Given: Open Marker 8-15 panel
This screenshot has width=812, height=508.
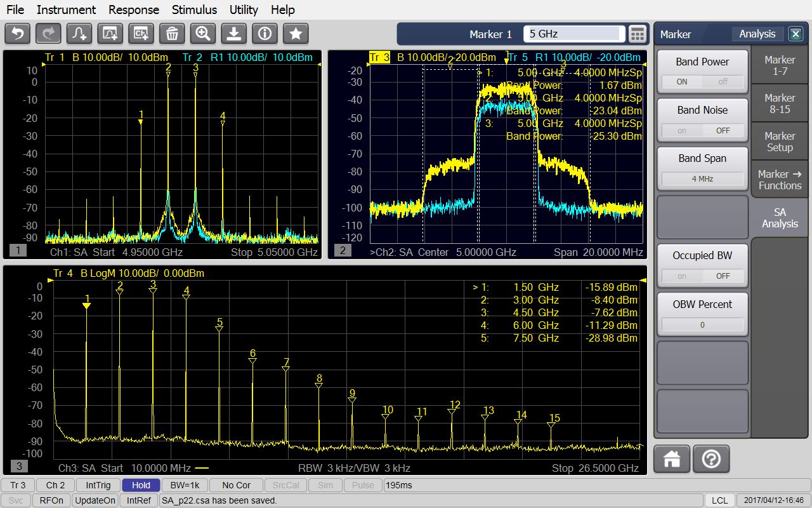Looking at the screenshot, I should 779,103.
